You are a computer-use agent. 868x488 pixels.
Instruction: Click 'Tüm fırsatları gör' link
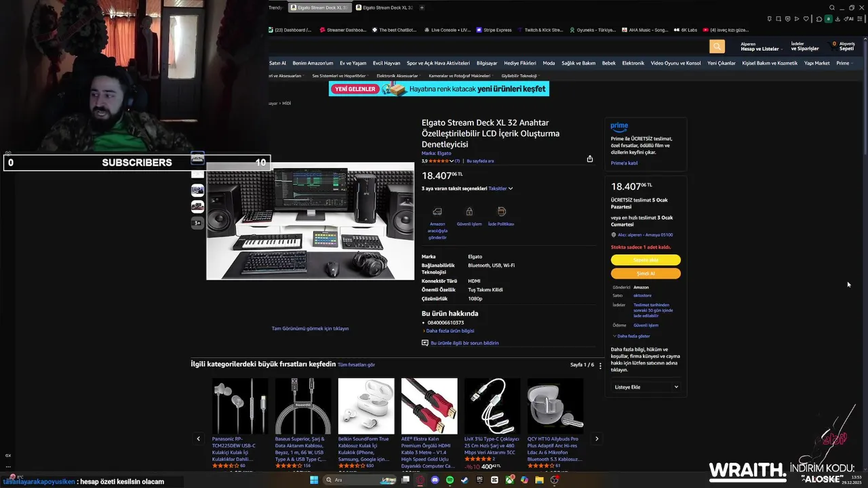coord(357,365)
